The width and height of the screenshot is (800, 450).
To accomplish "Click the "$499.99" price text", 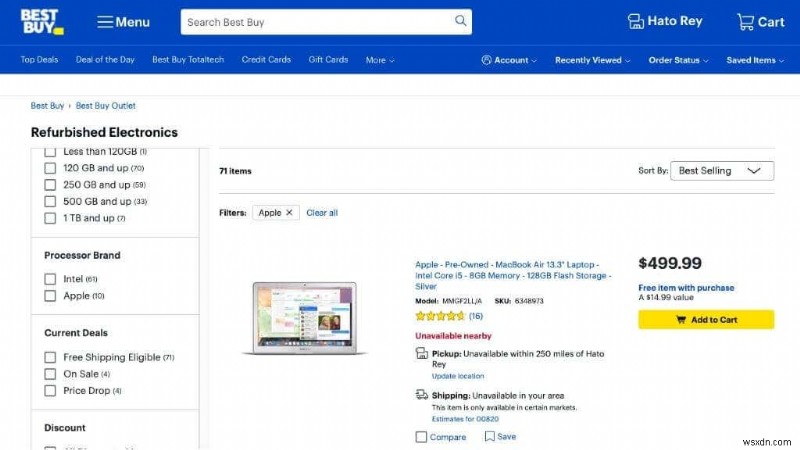I will [x=670, y=263].
